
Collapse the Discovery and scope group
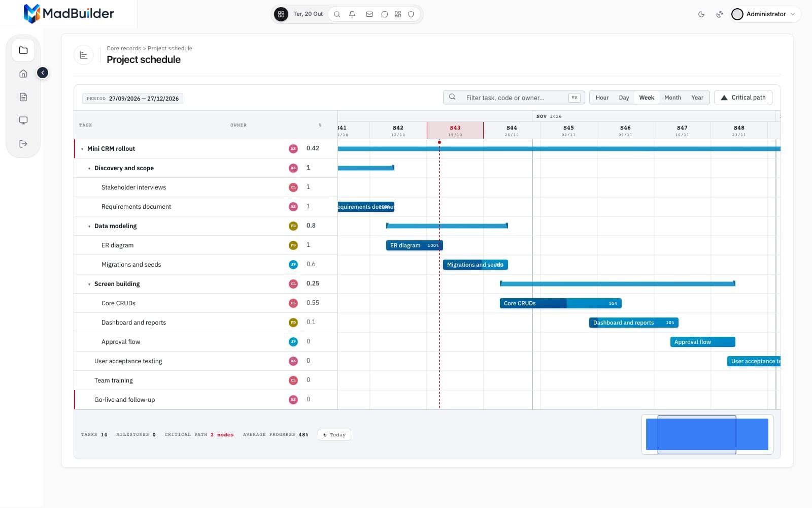(89, 169)
